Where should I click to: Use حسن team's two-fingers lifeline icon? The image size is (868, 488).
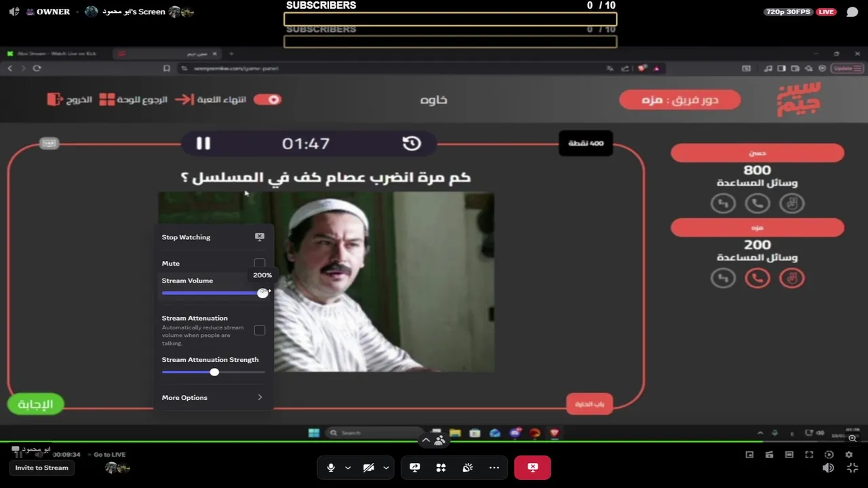point(791,203)
